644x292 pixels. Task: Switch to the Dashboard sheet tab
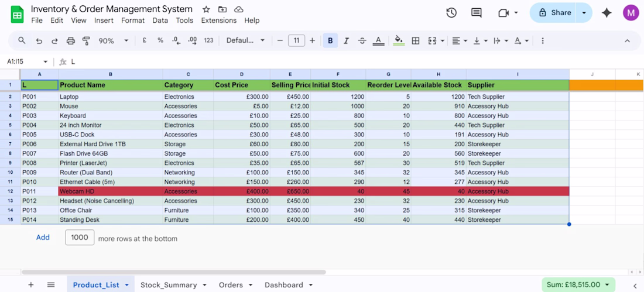(284, 285)
